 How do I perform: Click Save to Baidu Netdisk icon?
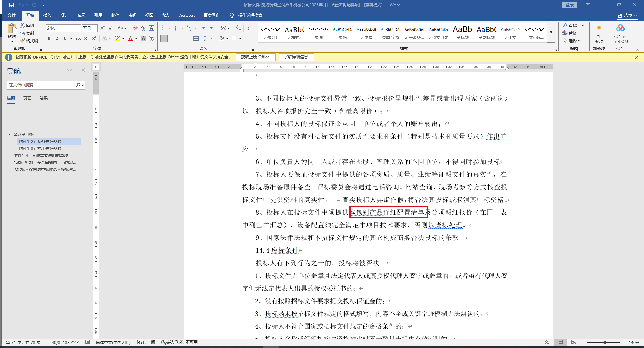(x=620, y=28)
